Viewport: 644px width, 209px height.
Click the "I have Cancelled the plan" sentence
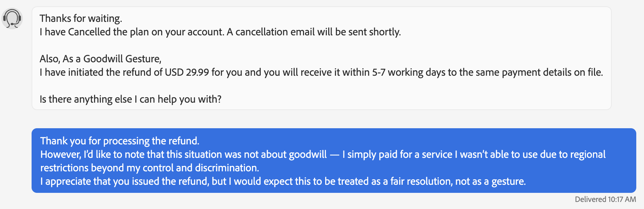pos(132,32)
